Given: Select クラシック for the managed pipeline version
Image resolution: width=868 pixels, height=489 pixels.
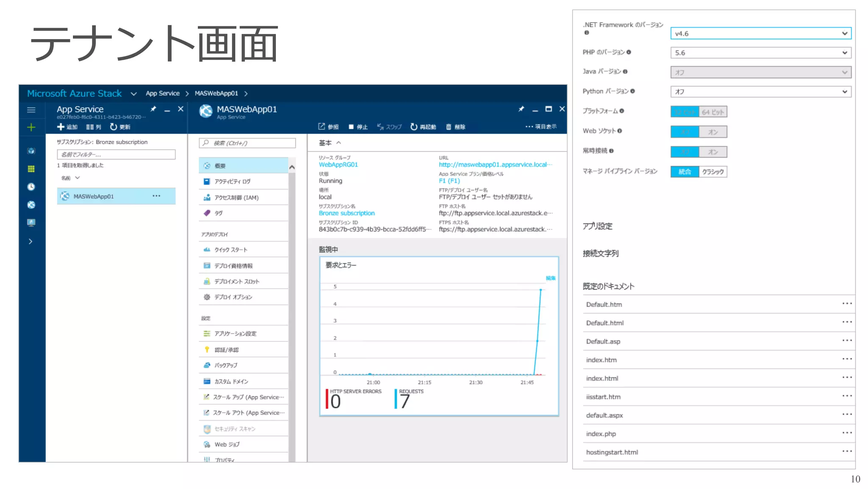Looking at the screenshot, I should 712,172.
